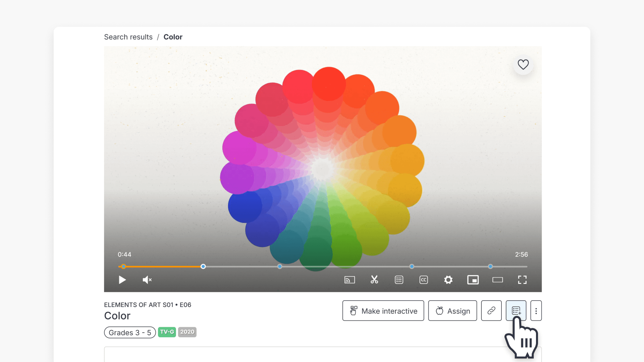Favorite this video with the heart
The height and width of the screenshot is (362, 644).
tap(523, 65)
